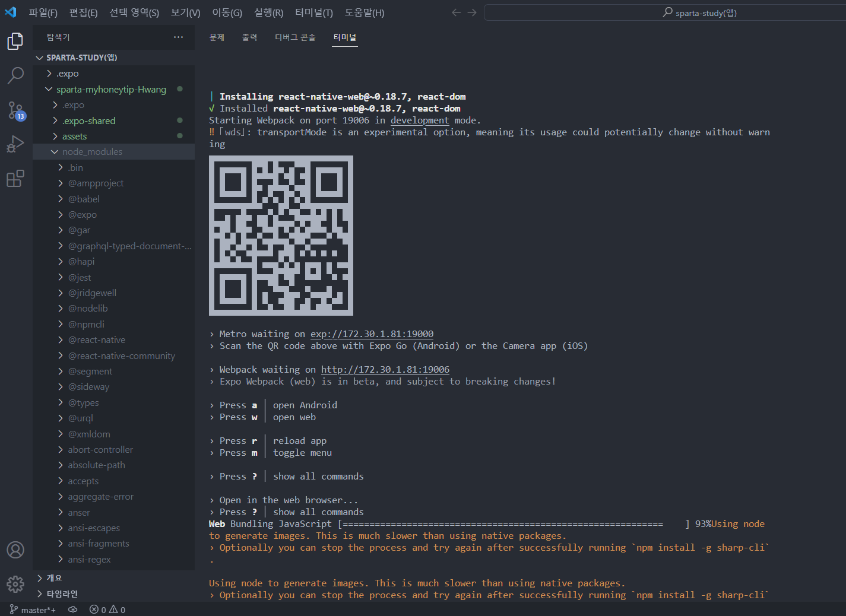Open the 파일(F) menu

(x=43, y=12)
